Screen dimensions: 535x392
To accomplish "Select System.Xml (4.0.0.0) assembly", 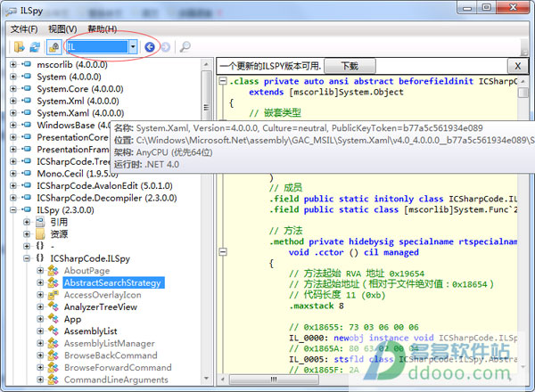I will pos(78,101).
